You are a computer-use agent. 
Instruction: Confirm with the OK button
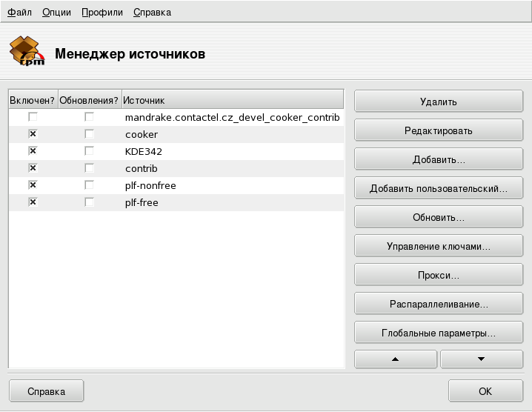tap(485, 391)
